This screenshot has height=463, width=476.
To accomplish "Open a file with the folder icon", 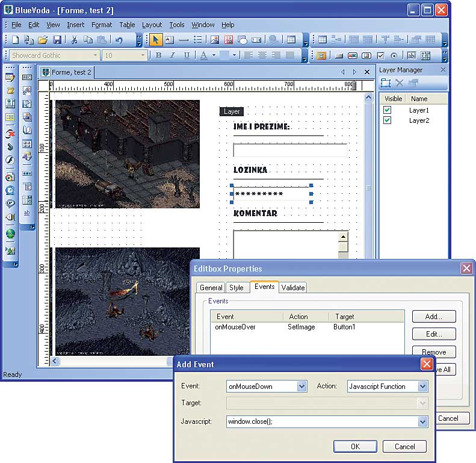I will point(43,40).
